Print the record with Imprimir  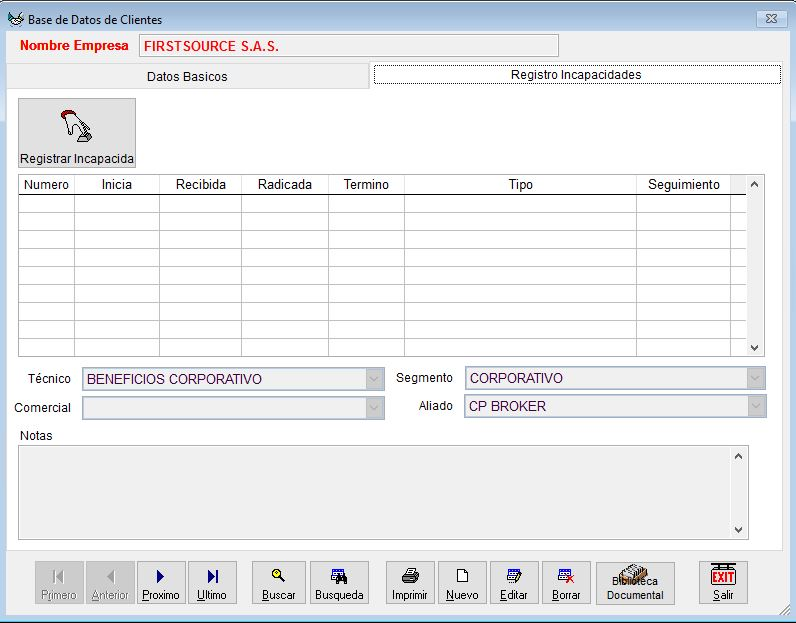[410, 582]
